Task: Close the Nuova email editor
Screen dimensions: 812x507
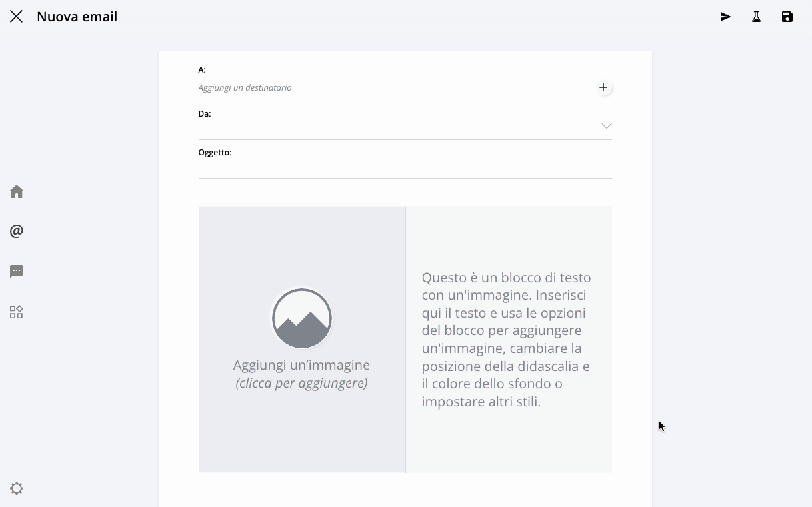Action: pos(17,17)
